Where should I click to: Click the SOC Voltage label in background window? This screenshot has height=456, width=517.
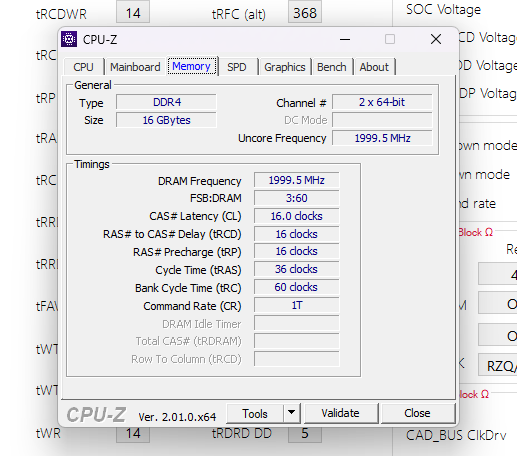pos(443,10)
